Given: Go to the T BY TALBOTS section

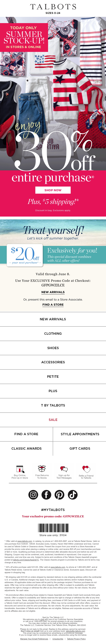Looking at the screenshot, I should coord(53,405).
